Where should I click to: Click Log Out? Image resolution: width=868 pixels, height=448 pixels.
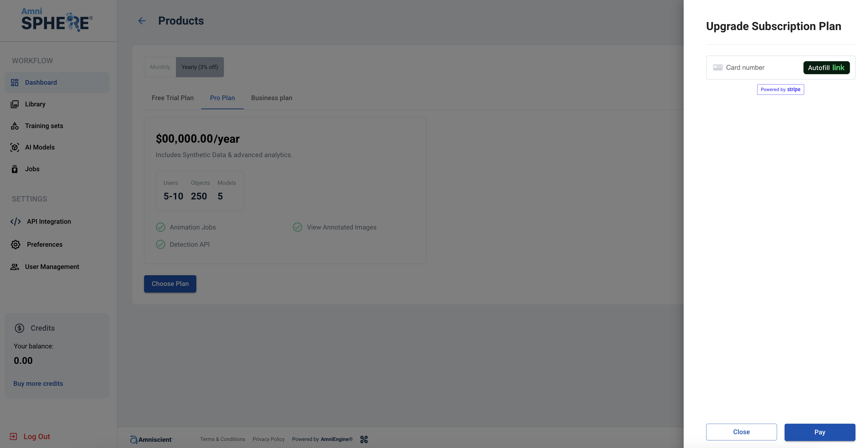point(37,436)
